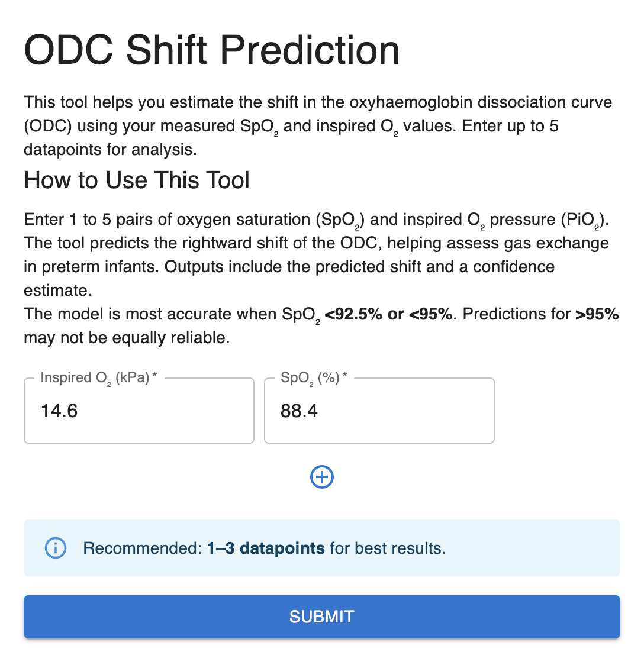644x652 pixels.
Task: Click the "may not be equally reliable" text
Action: click(x=126, y=338)
